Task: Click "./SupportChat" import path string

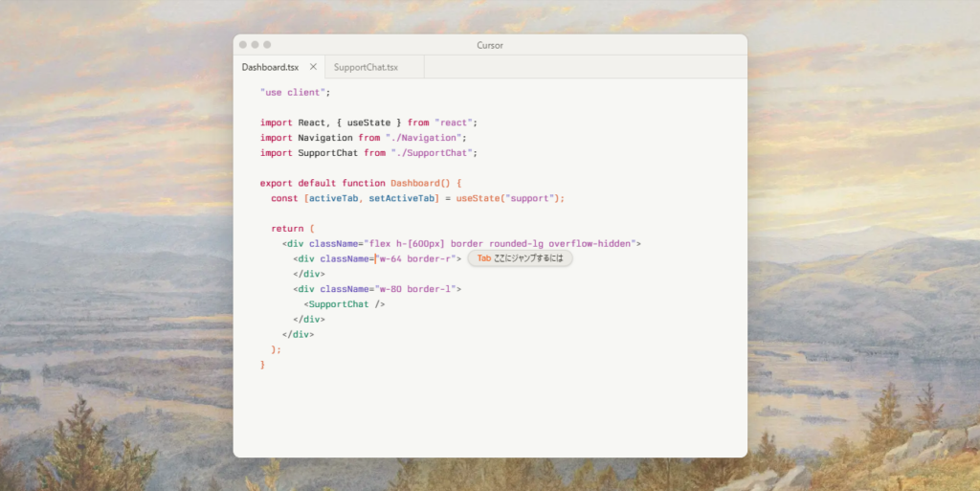Action: (x=432, y=153)
